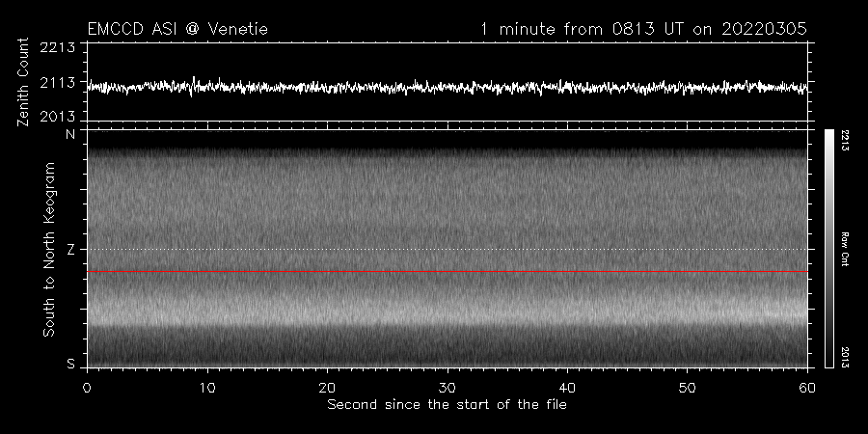The width and height of the screenshot is (868, 434).
Task: Click the 2213 label on the colorbar
Action: tap(845, 141)
